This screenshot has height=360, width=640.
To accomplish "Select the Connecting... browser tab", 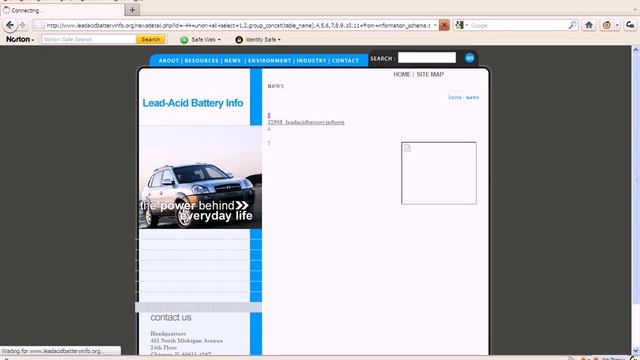I will tap(62, 10).
